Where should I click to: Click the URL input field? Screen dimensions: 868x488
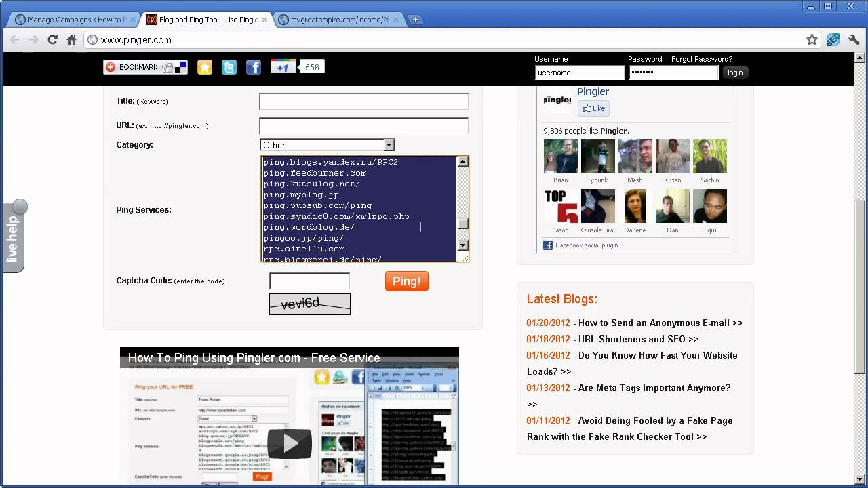point(363,126)
